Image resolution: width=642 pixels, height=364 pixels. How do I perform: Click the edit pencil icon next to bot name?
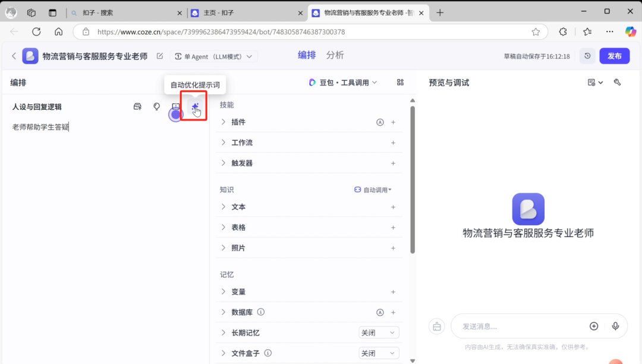pyautogui.click(x=159, y=55)
